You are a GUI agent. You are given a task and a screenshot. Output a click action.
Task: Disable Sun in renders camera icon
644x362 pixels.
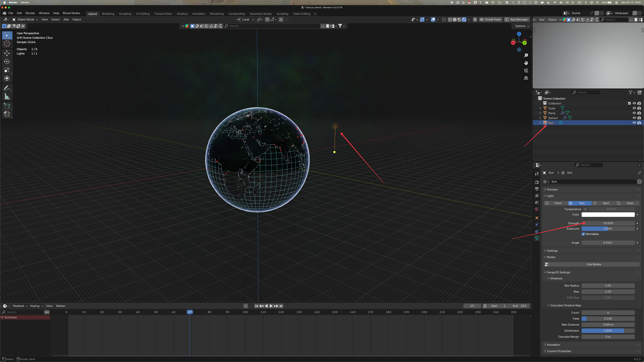pyautogui.click(x=639, y=123)
